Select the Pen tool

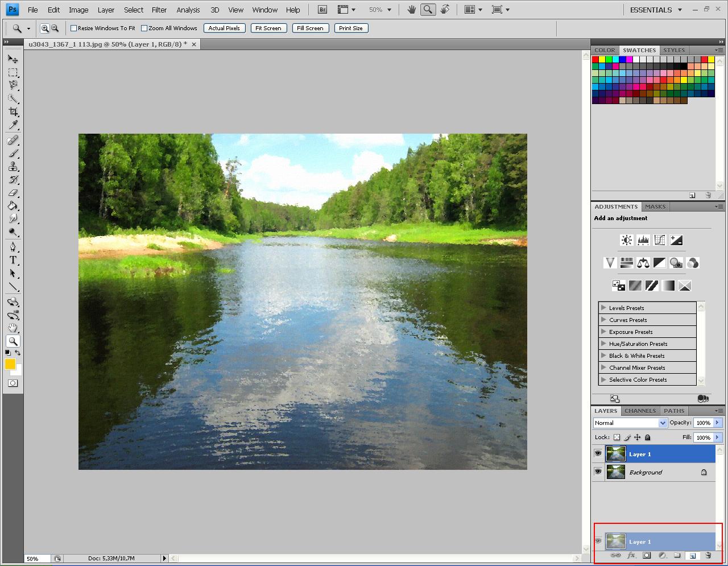(x=13, y=247)
